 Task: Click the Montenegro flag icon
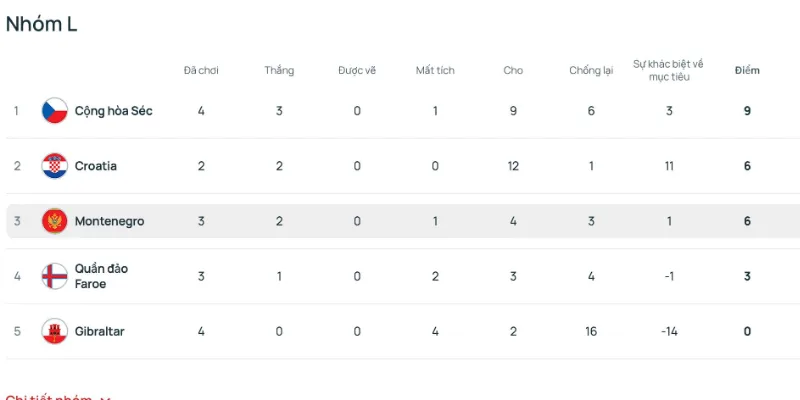(54, 221)
